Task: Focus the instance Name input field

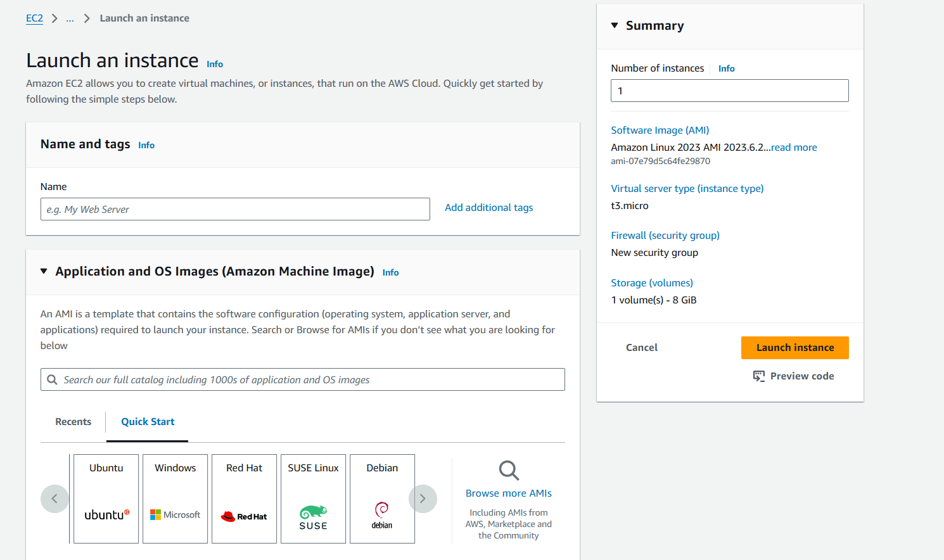Action: pyautogui.click(x=235, y=209)
